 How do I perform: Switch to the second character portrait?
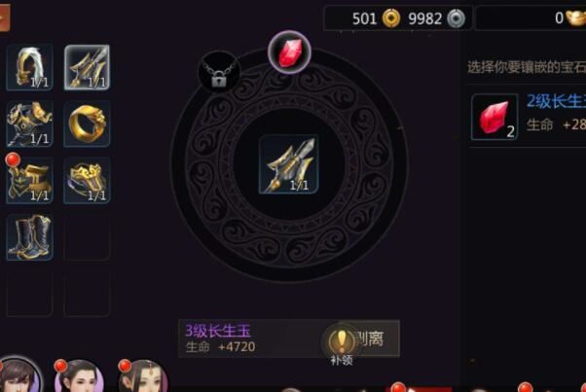click(x=80, y=376)
